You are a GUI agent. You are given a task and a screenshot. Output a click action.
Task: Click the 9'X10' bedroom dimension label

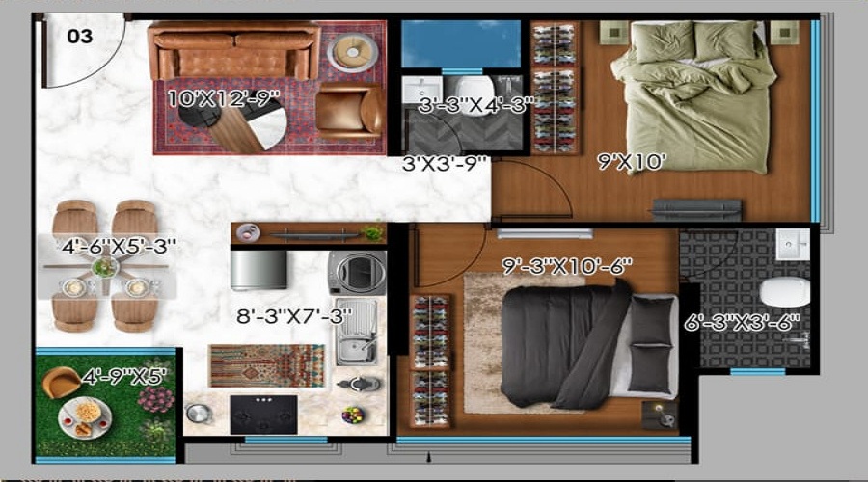pyautogui.click(x=632, y=163)
